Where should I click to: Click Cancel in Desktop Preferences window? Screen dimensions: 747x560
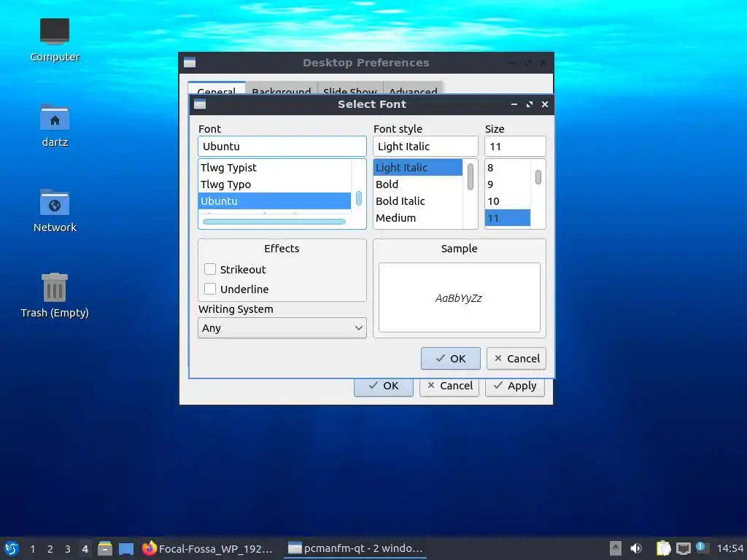[x=449, y=386]
